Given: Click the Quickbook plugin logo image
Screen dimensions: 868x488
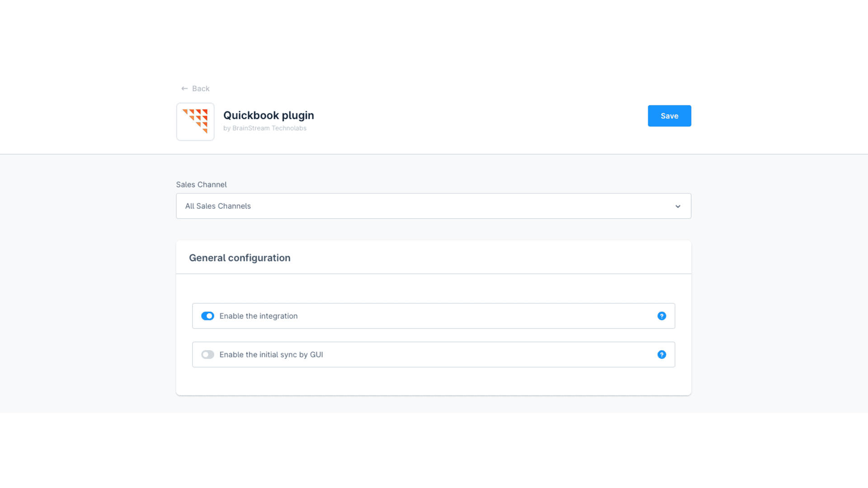Looking at the screenshot, I should click(195, 122).
